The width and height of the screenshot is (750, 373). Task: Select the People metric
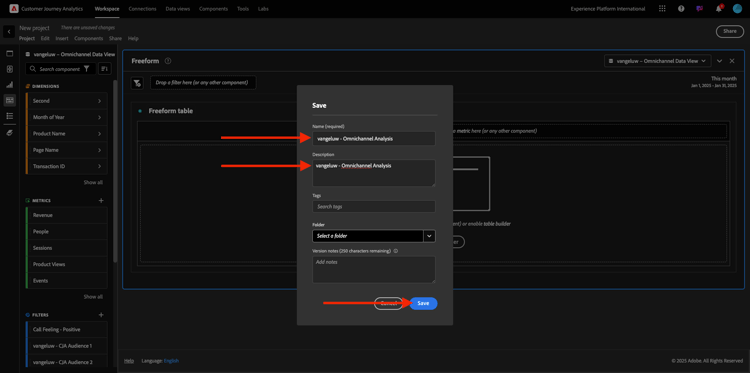[66, 231]
